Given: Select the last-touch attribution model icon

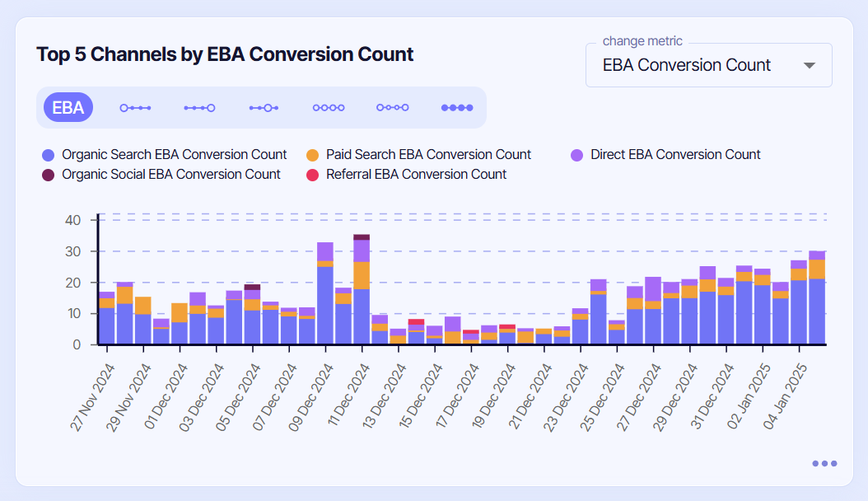Looking at the screenshot, I should 200,108.
